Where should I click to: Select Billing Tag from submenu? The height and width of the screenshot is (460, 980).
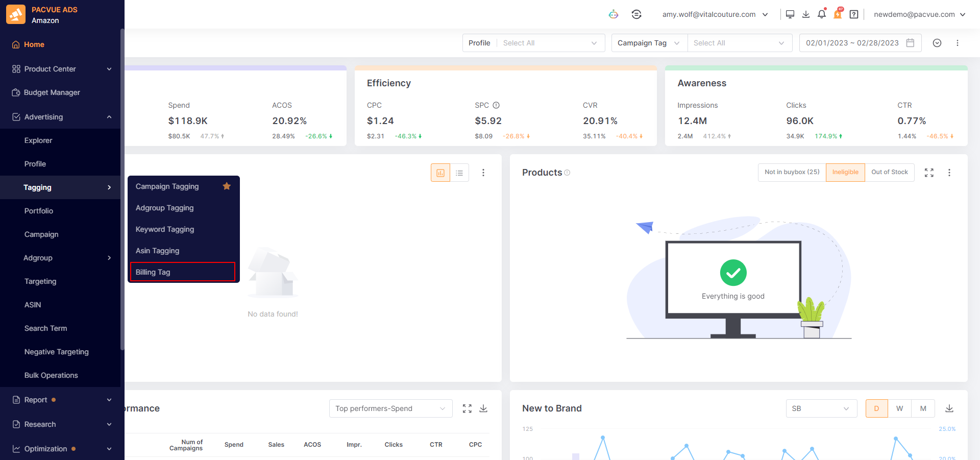tap(182, 272)
